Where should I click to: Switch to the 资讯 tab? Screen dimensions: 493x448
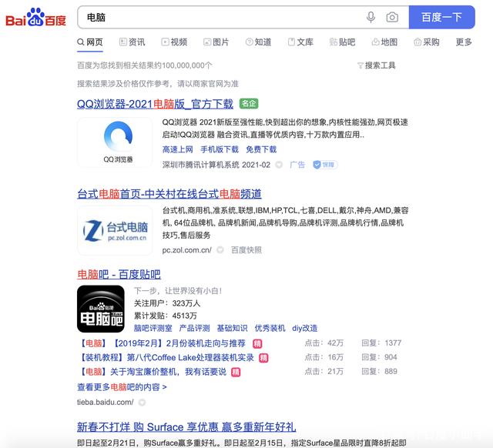click(x=132, y=42)
